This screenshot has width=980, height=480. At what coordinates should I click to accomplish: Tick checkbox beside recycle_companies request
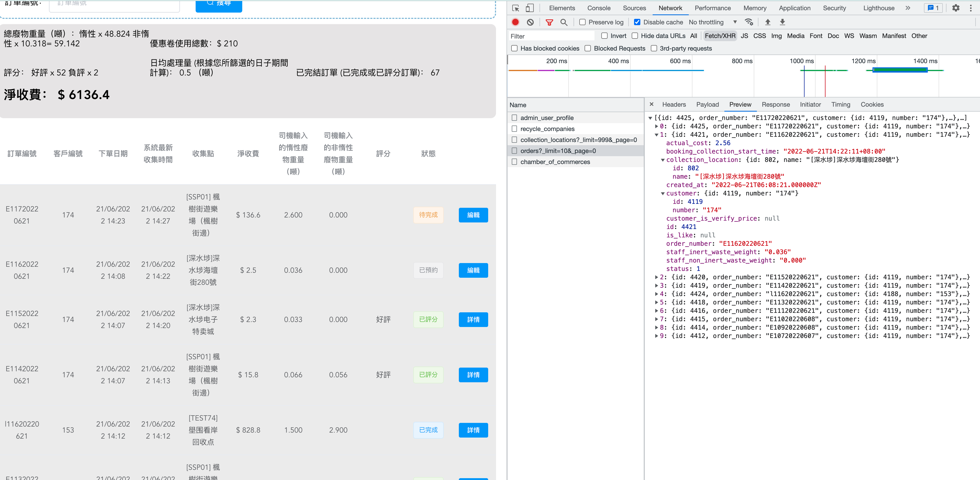[x=514, y=129]
